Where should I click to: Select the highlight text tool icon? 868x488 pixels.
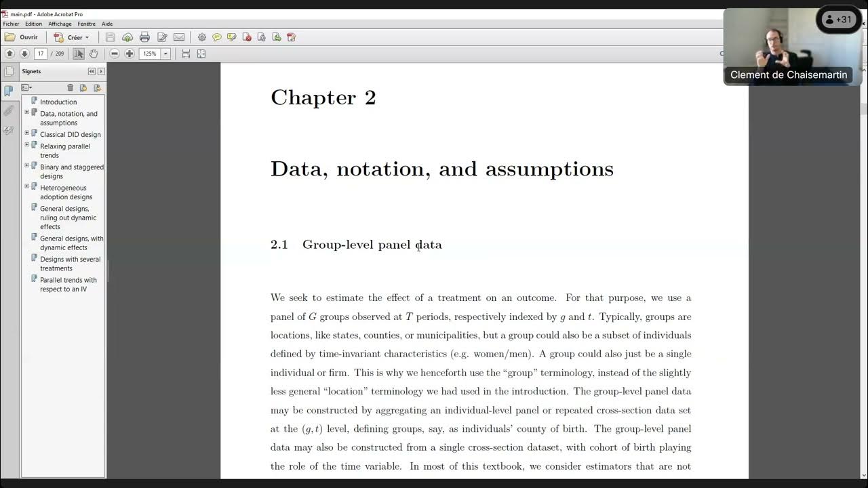(232, 37)
